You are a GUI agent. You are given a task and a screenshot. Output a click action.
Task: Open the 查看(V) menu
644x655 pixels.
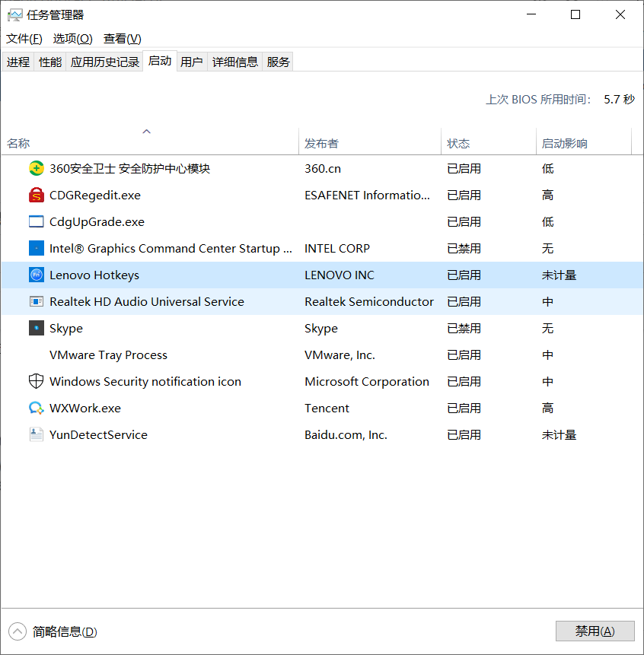(x=122, y=39)
